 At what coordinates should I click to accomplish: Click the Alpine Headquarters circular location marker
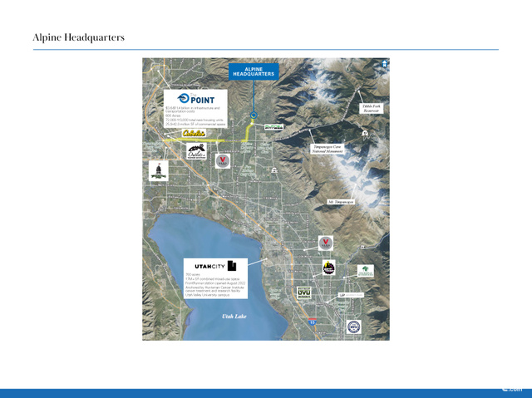(x=253, y=115)
